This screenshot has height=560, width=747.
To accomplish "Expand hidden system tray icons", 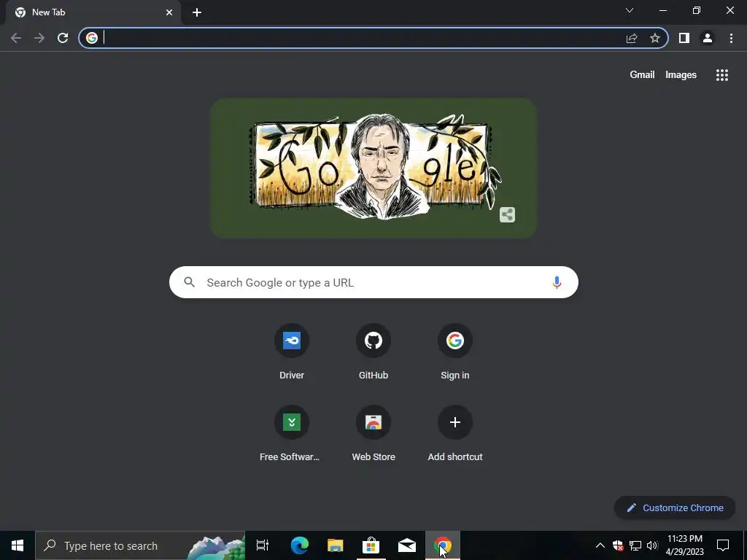I will [600, 545].
